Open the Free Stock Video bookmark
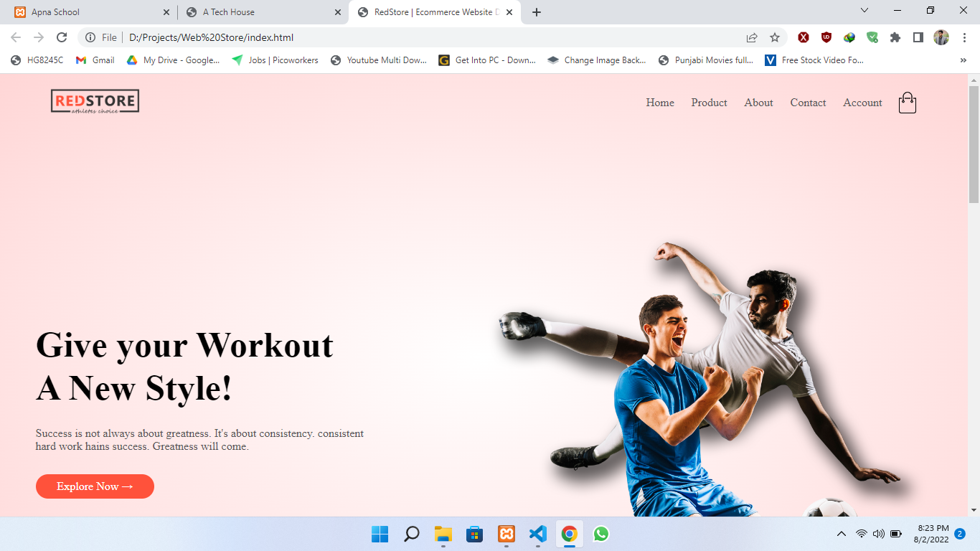Screen dimensions: 980x551 click(x=814, y=60)
